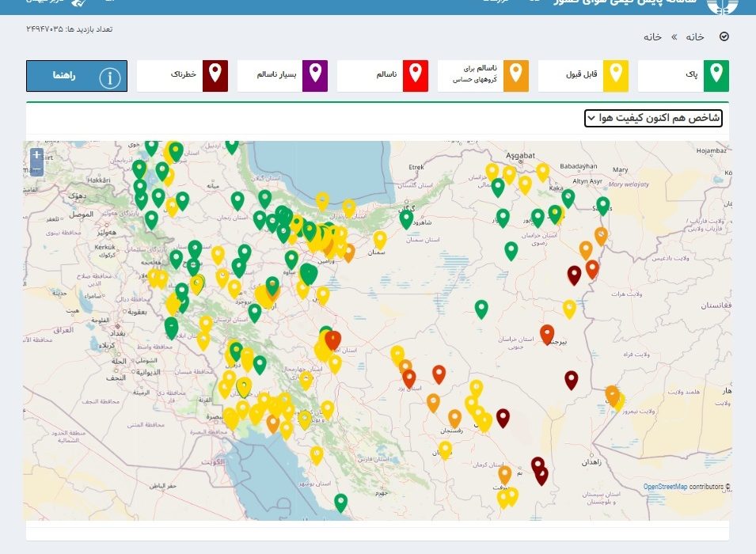Screen dimensions: 756x554
Task: Click the green marker under استان خراسان رضوی label
Action: 511,251
